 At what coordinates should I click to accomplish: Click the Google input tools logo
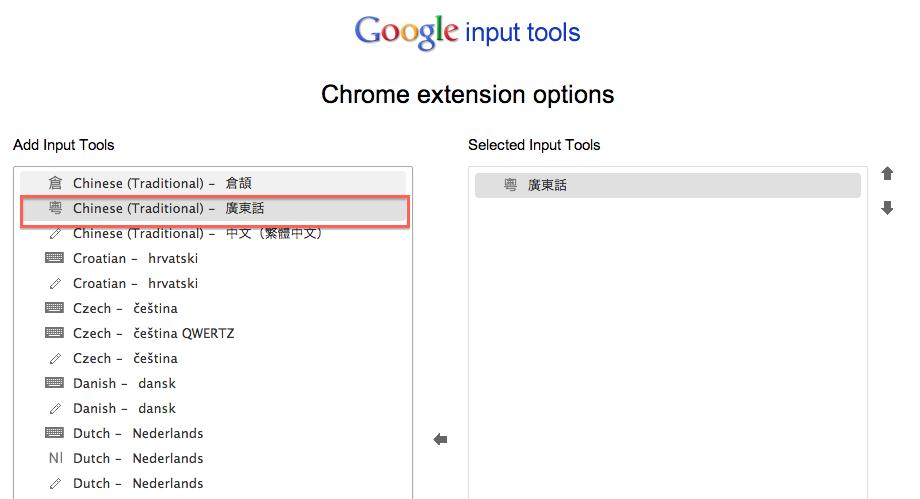[x=467, y=32]
